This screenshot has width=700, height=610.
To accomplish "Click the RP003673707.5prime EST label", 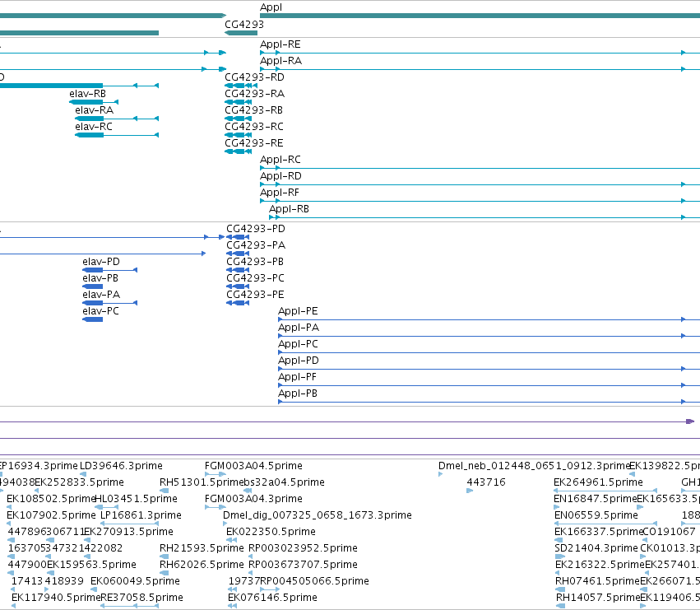I will click(304, 565).
